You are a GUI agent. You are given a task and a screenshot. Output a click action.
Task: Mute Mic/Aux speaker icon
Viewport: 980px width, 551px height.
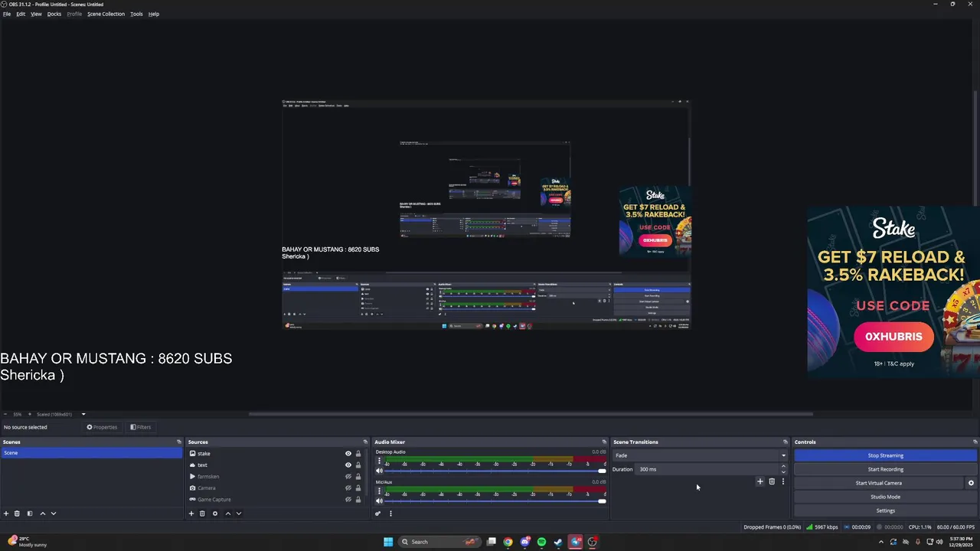379,500
